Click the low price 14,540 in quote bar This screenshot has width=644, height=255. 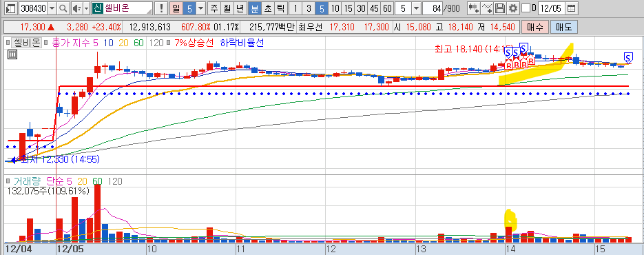(502, 28)
